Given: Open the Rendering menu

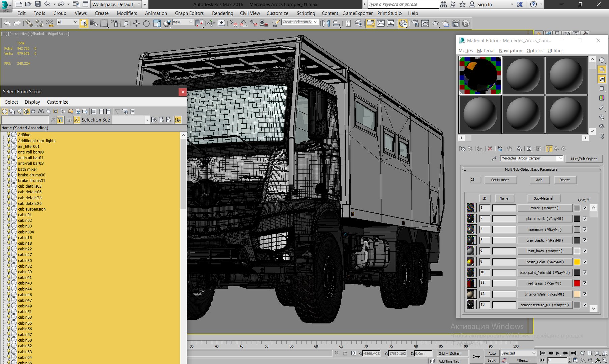Looking at the screenshot, I should (222, 13).
